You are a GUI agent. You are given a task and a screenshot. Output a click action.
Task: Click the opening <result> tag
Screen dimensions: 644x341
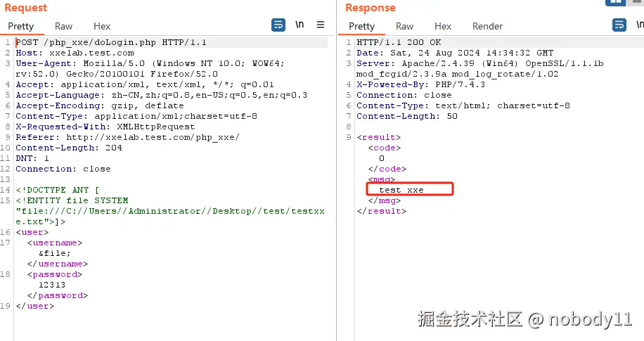click(379, 137)
